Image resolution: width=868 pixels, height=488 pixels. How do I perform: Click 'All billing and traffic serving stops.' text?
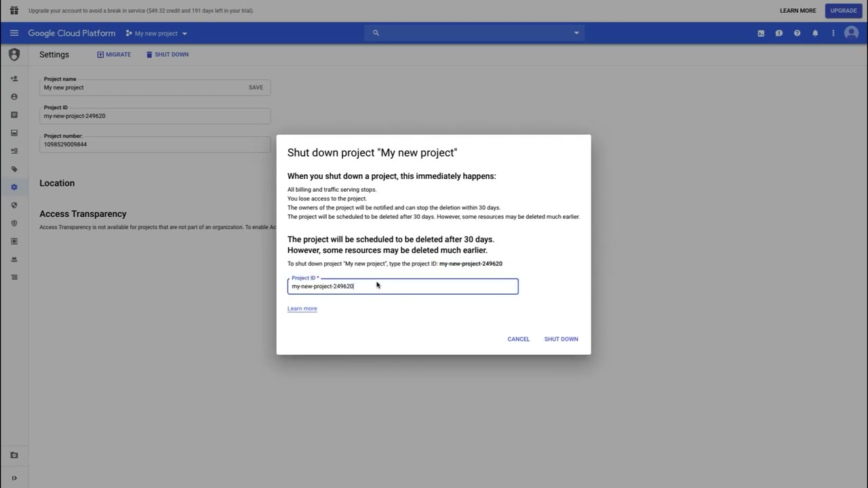[332, 190]
